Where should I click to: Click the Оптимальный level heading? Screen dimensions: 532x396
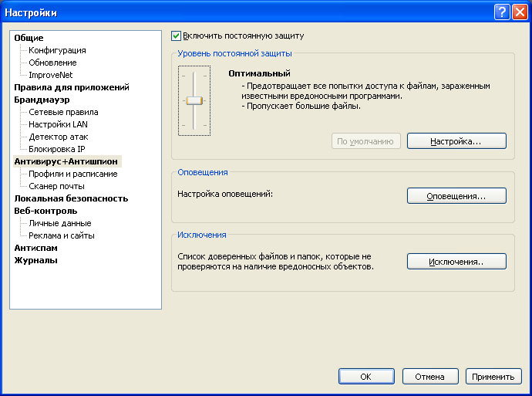click(259, 73)
